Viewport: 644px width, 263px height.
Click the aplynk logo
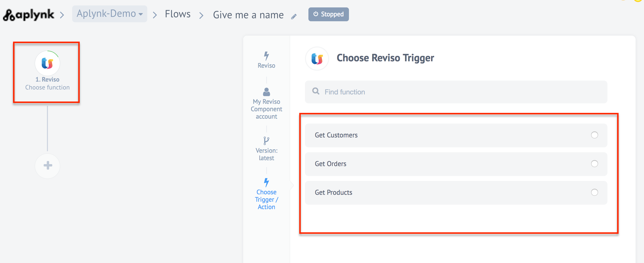click(x=29, y=15)
